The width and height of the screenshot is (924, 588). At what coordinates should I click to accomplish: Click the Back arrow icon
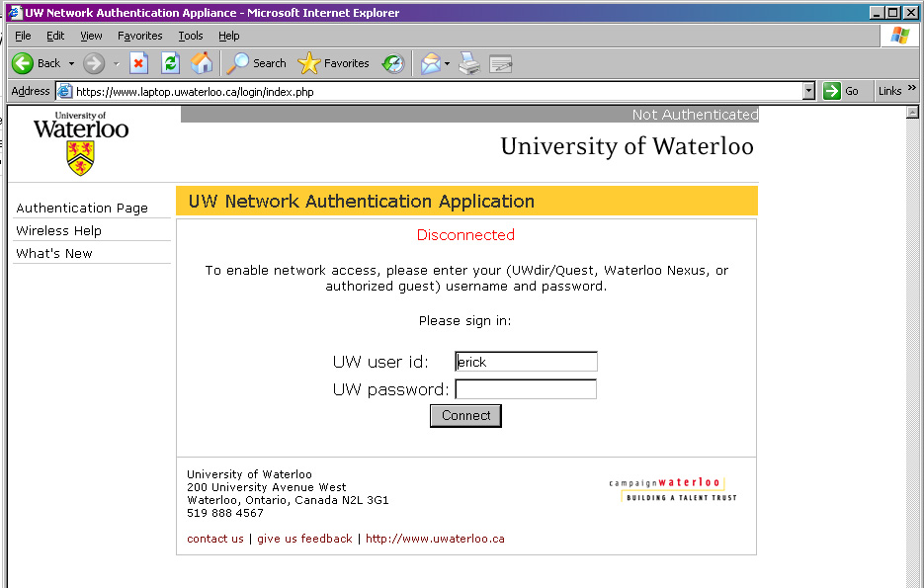tap(23, 63)
